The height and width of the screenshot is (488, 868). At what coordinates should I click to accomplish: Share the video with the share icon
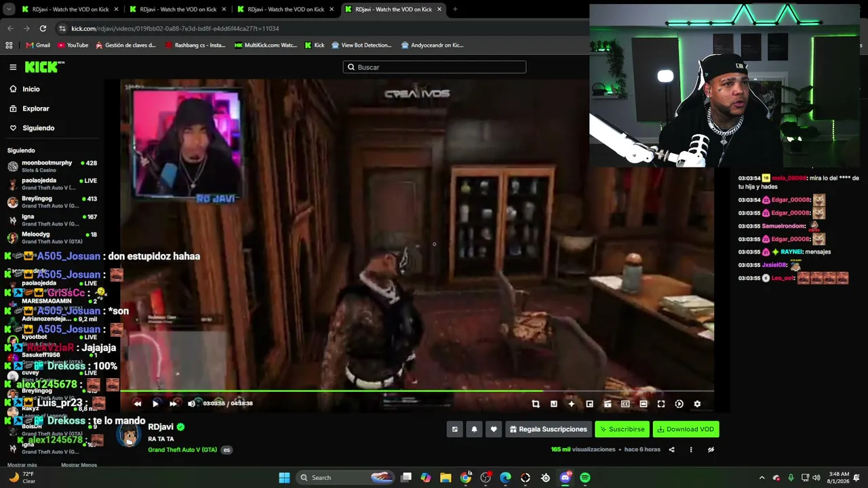click(671, 449)
